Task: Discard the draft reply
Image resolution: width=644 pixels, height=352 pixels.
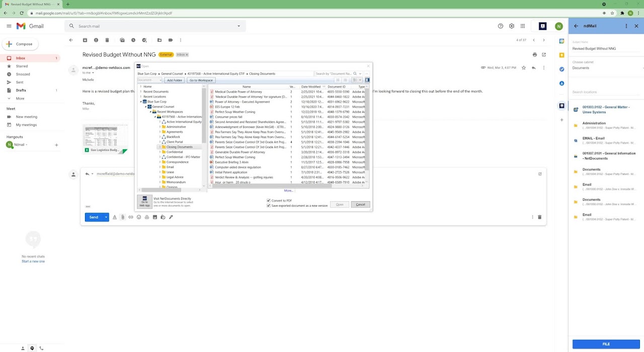Action: pos(539,217)
